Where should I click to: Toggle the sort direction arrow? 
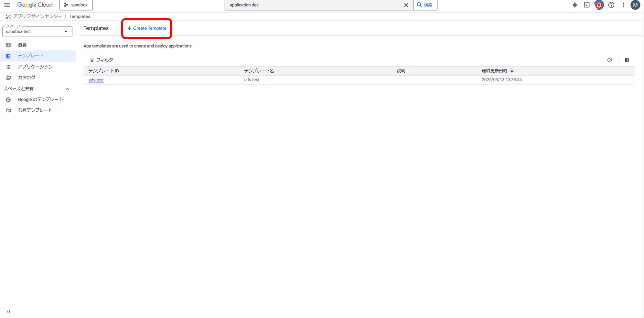[x=512, y=71]
